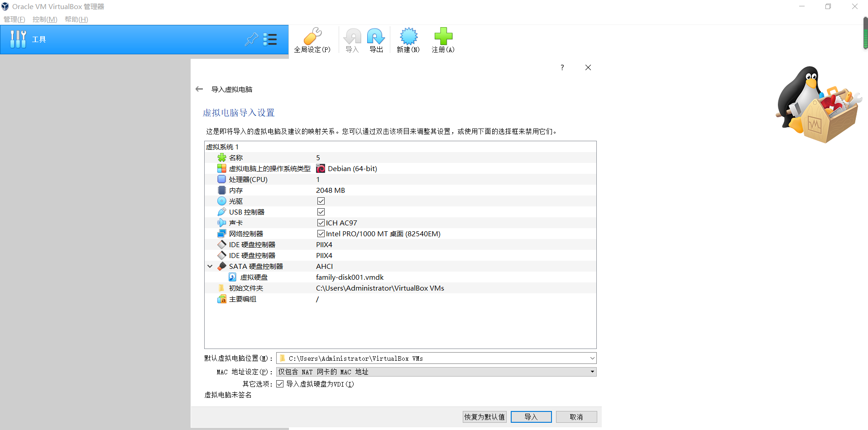
Task: Select the "Debian (64-bit)" OS value
Action: click(x=352, y=168)
